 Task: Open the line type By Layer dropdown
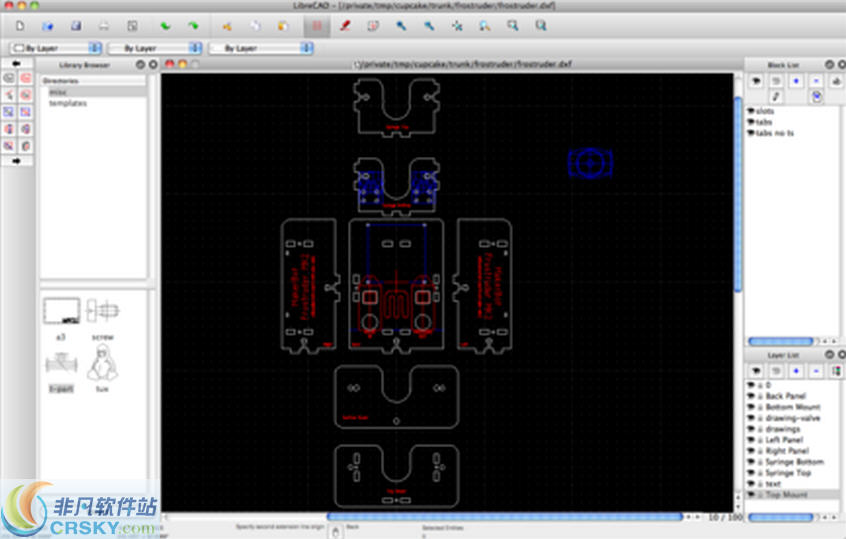click(x=261, y=48)
